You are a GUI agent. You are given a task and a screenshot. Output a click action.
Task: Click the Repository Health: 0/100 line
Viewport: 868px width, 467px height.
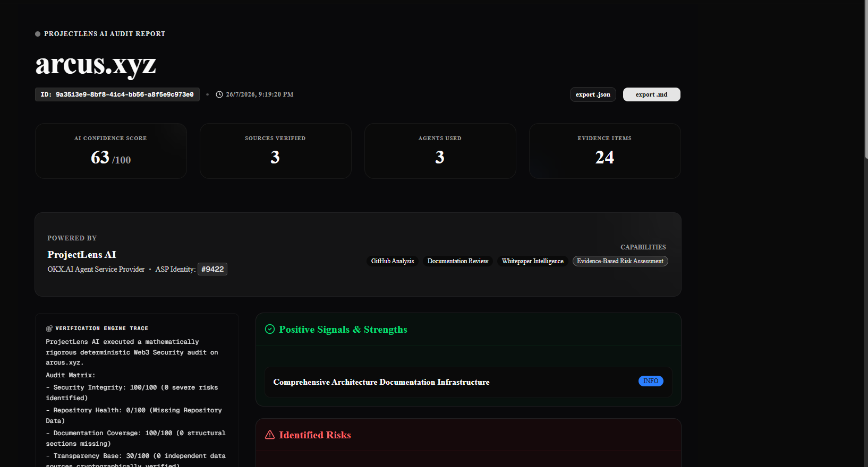pos(134,416)
